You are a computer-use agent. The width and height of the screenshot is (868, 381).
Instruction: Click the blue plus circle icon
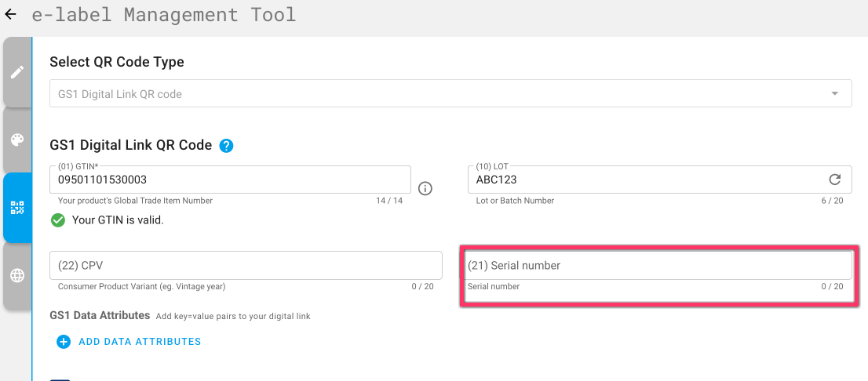pyautogui.click(x=64, y=342)
